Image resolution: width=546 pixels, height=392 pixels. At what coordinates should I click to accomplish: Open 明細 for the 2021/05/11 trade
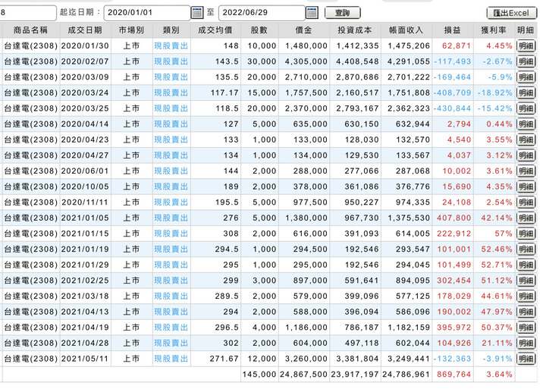[x=526, y=359]
